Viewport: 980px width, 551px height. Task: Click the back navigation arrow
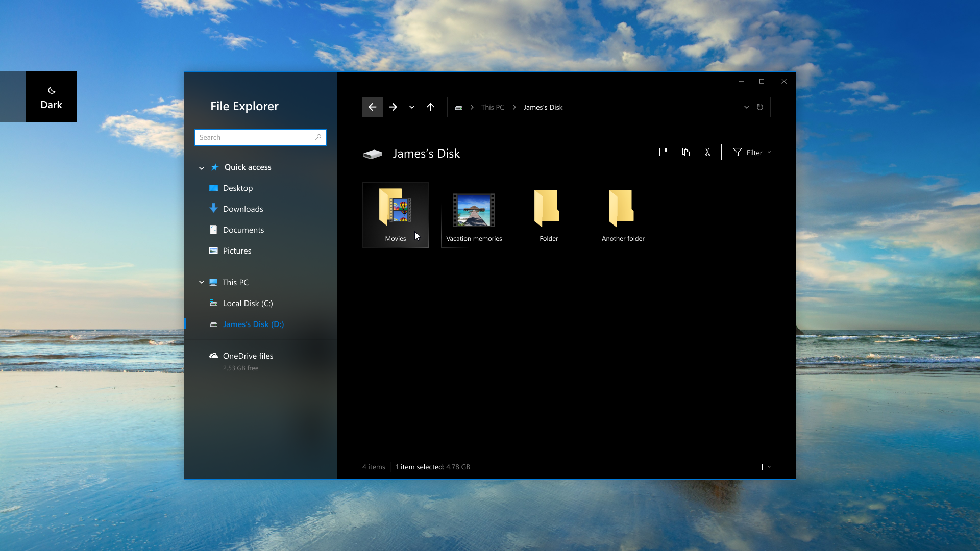[x=372, y=107]
